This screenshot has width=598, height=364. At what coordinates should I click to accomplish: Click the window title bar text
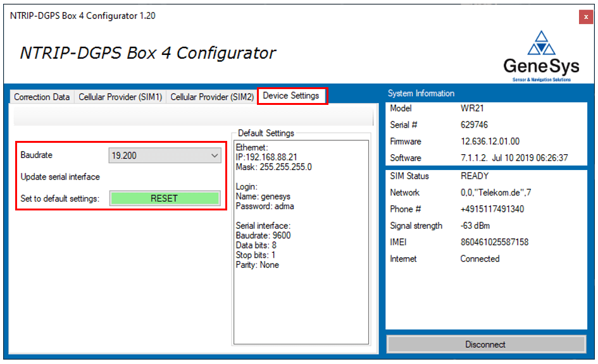83,16
